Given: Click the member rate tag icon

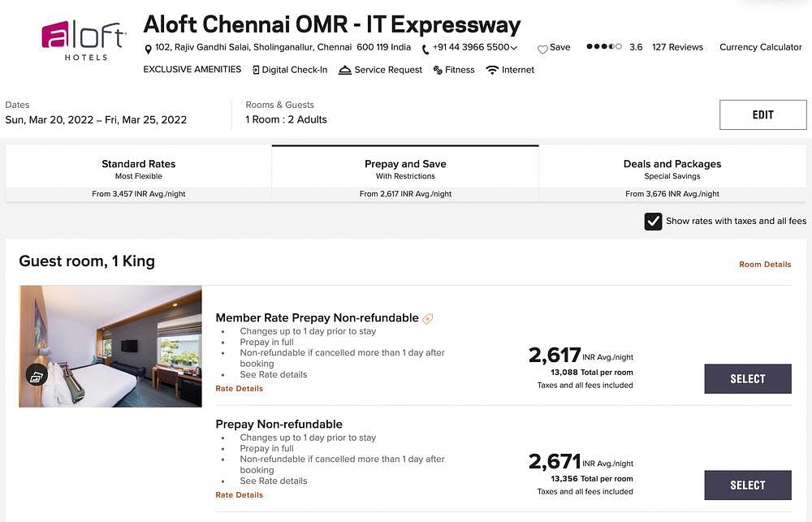Looking at the screenshot, I should [428, 319].
